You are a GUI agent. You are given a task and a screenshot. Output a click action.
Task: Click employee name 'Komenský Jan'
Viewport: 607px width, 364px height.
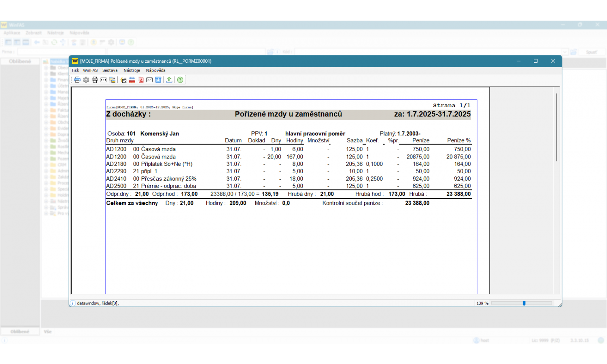[x=159, y=133]
